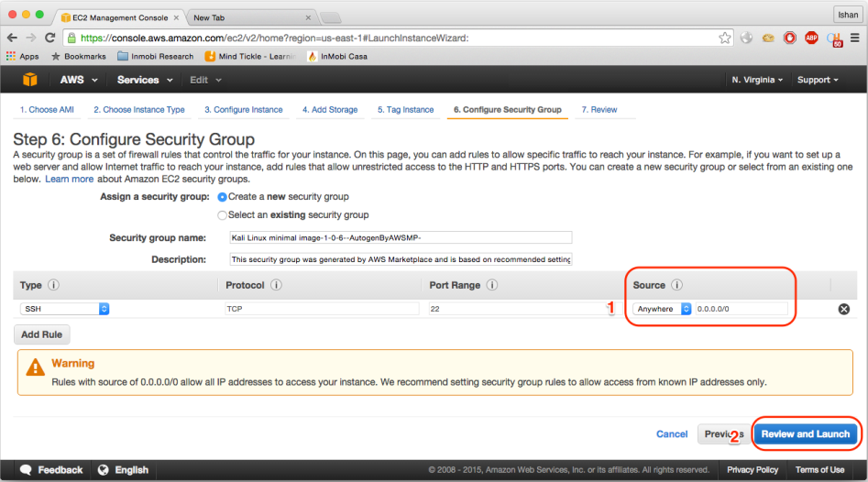This screenshot has width=868, height=482.
Task: Click the Previous button
Action: pos(723,433)
